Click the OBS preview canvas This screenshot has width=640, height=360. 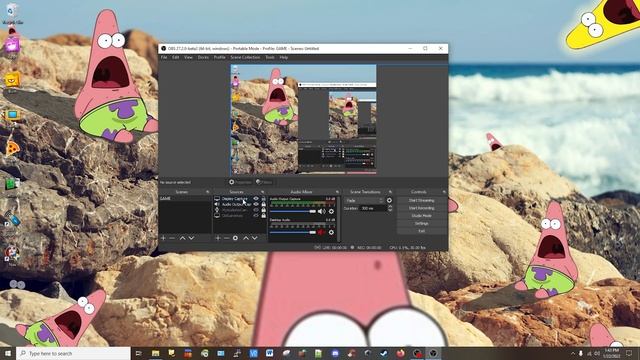click(303, 120)
